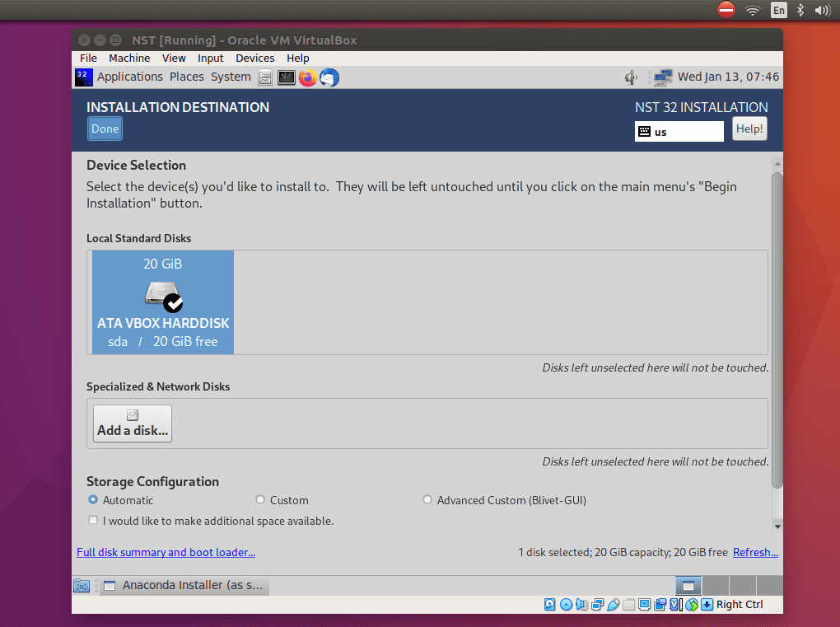Click the hard disk activity status icon

(548, 604)
